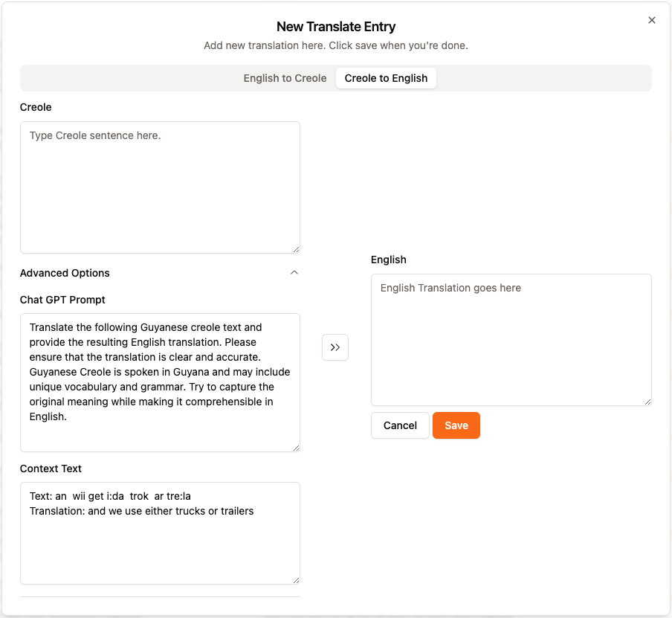The height and width of the screenshot is (618, 672).
Task: Click the Advanced Options heading text
Action: [65, 273]
